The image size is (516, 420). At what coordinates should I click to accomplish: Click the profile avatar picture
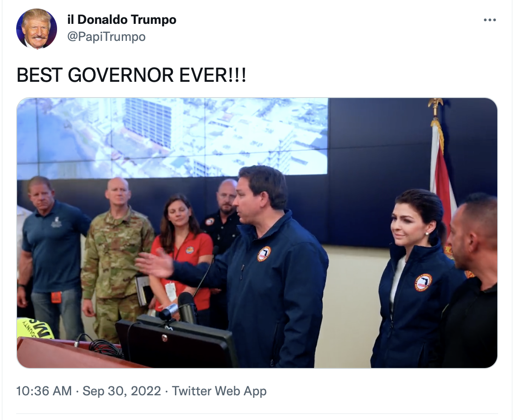pos(37,29)
